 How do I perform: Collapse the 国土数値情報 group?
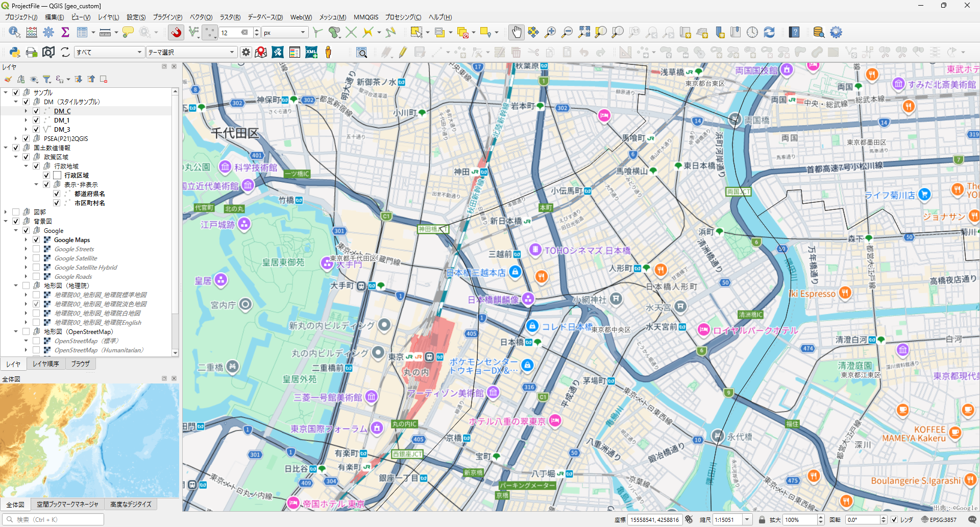6,148
